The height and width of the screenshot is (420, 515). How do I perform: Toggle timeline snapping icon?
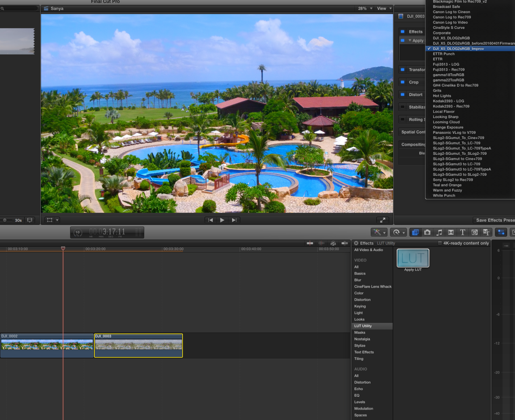tap(345, 243)
